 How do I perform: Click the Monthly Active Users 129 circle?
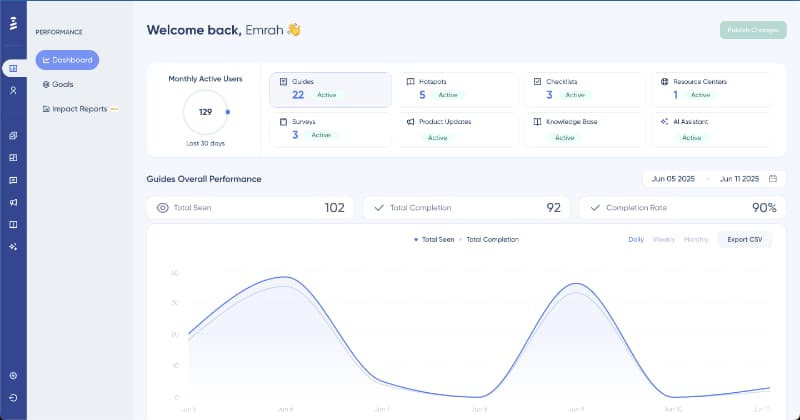click(206, 112)
